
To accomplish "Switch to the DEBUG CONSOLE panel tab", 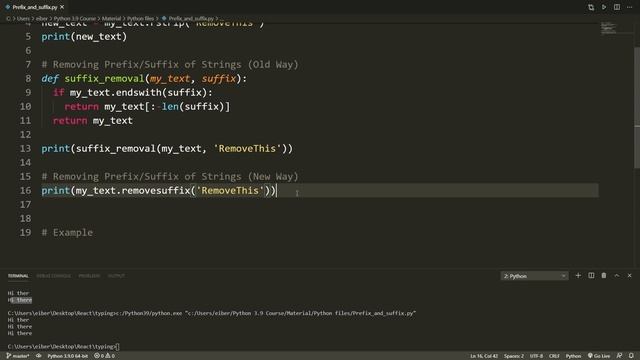I will pyautogui.click(x=53, y=276).
